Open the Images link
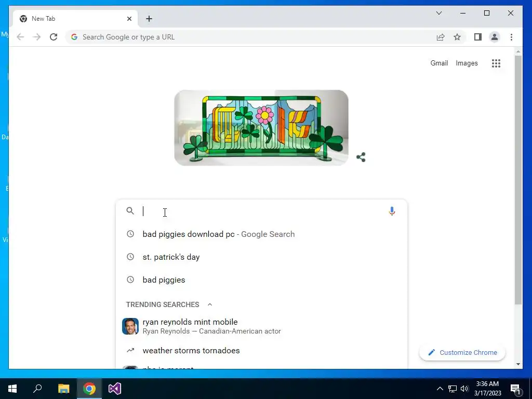Screen dimensions: 532x399 click(467, 63)
